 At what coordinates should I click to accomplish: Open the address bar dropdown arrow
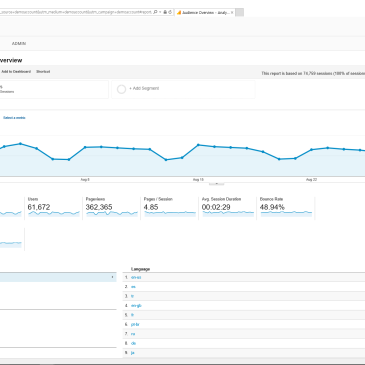tap(160, 12)
